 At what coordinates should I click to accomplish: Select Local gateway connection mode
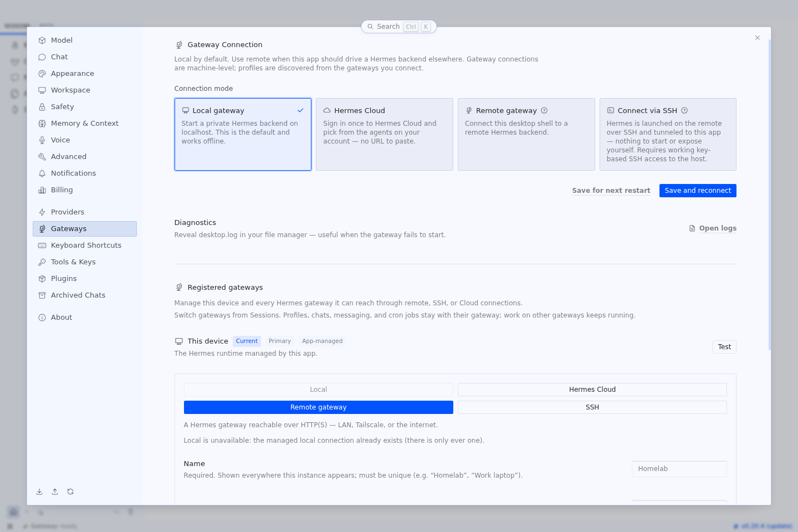click(243, 135)
